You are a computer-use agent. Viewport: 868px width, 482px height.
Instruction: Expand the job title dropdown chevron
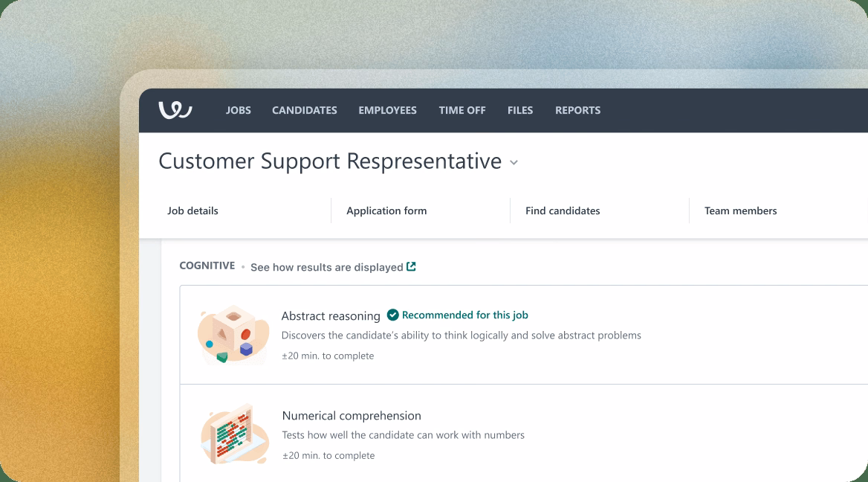[x=514, y=163]
